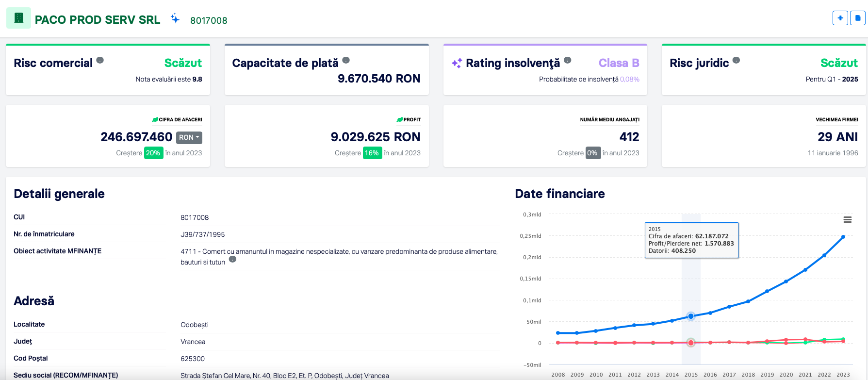Click the blue document button in the header

pos(858,18)
